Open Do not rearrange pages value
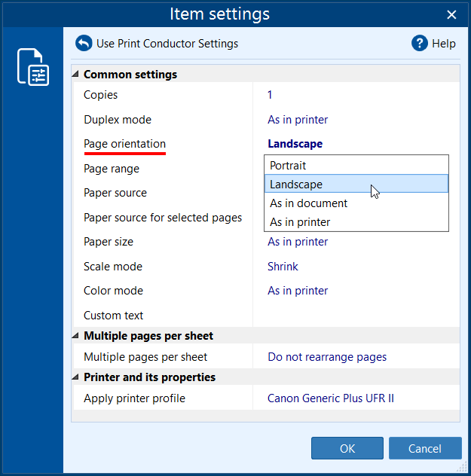 327,357
